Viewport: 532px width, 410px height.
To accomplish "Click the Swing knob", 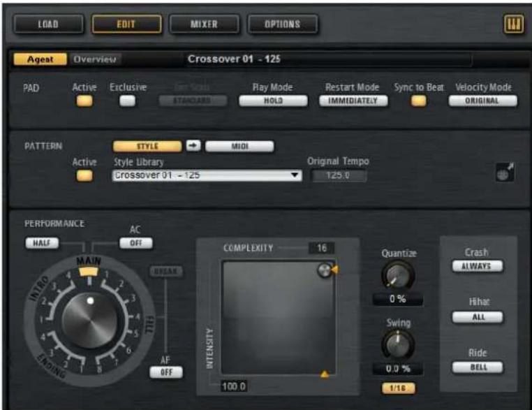I will pos(398,344).
